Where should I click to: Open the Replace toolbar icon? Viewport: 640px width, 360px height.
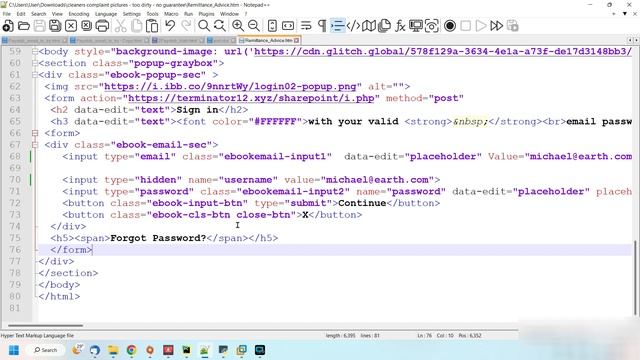pyautogui.click(x=220, y=26)
